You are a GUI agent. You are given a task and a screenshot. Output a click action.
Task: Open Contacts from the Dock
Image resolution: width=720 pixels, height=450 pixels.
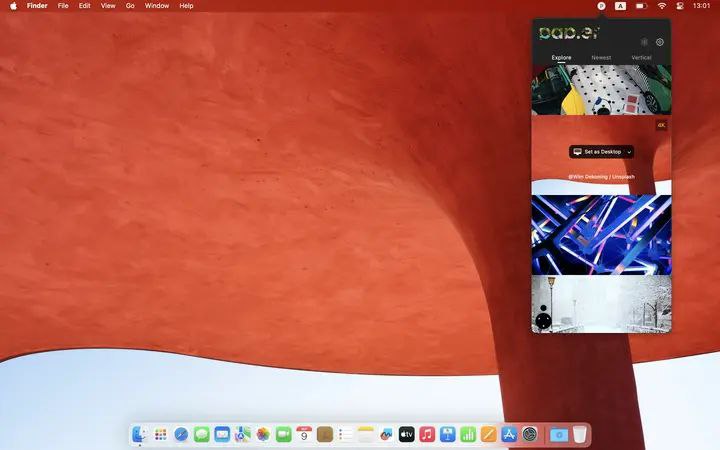click(x=325, y=434)
